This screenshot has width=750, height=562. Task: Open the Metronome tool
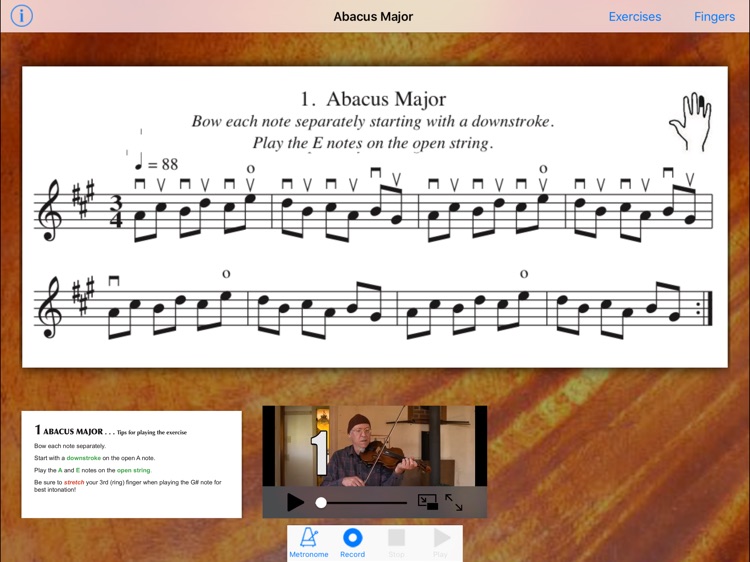pos(309,543)
